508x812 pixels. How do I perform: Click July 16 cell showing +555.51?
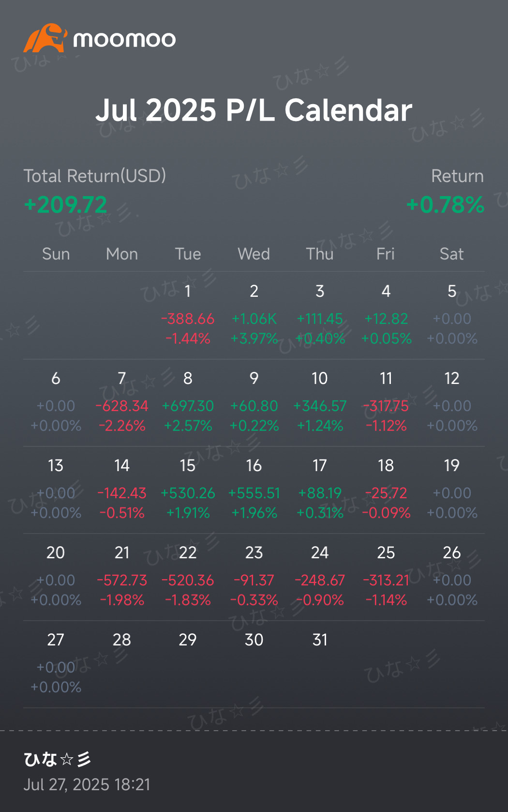[254, 490]
